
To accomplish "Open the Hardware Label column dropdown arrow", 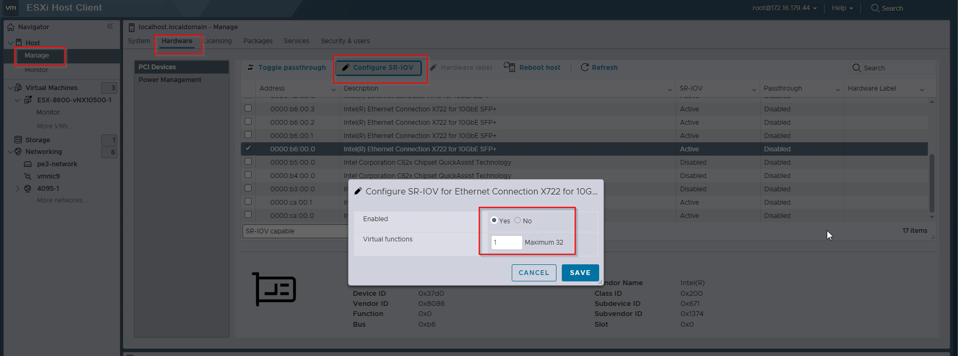I will 922,89.
